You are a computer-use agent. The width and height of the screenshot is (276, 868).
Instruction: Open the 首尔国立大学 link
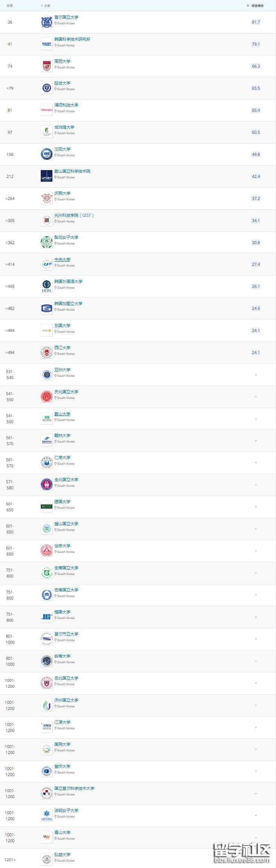[66, 17]
